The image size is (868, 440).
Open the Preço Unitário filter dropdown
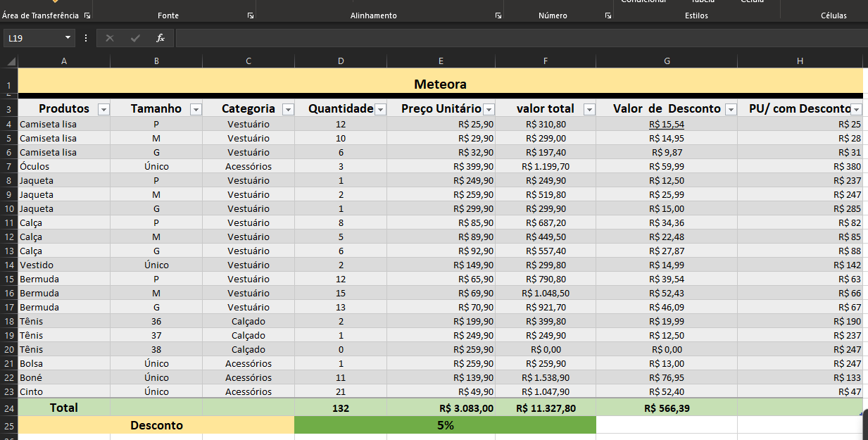point(489,109)
